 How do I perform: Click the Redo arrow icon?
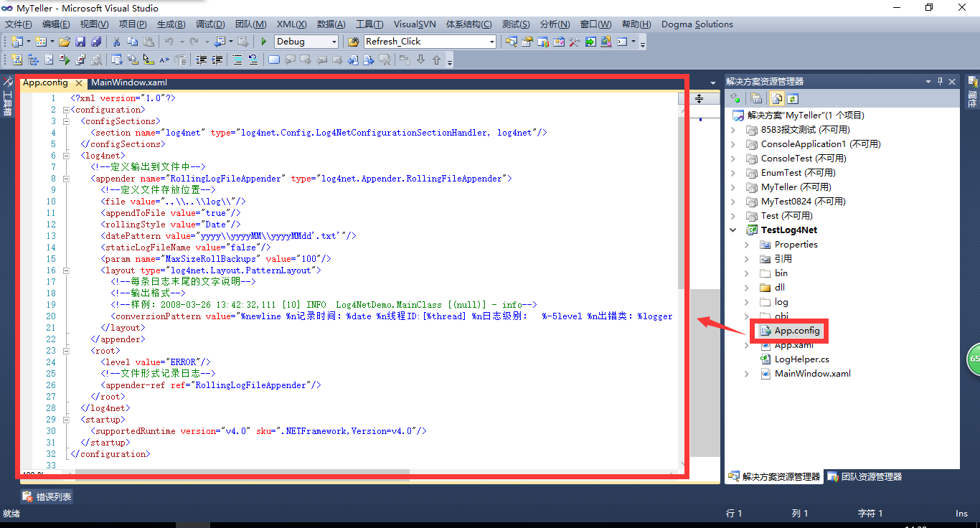[x=194, y=42]
